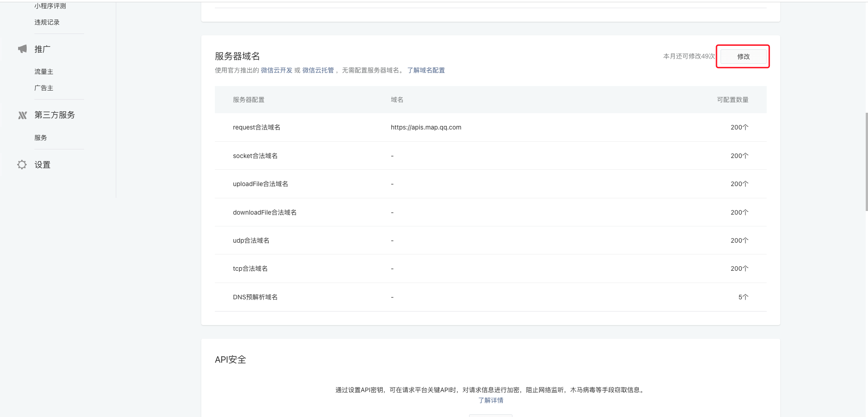Select the socket合法域名 row label
Screen dimensions: 868x417
click(x=255, y=156)
